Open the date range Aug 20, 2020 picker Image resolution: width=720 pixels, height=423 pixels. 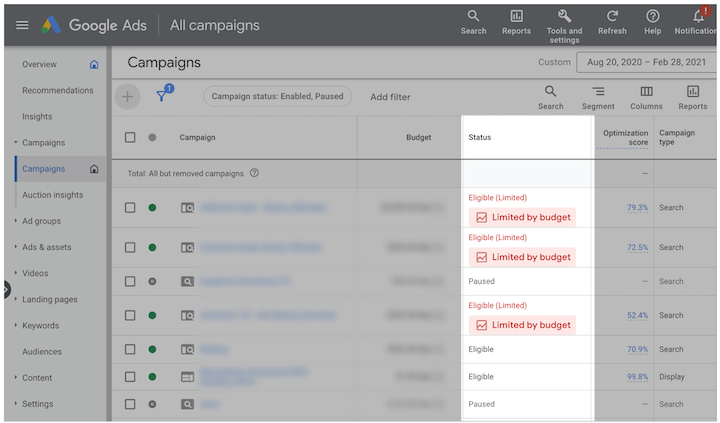(647, 62)
